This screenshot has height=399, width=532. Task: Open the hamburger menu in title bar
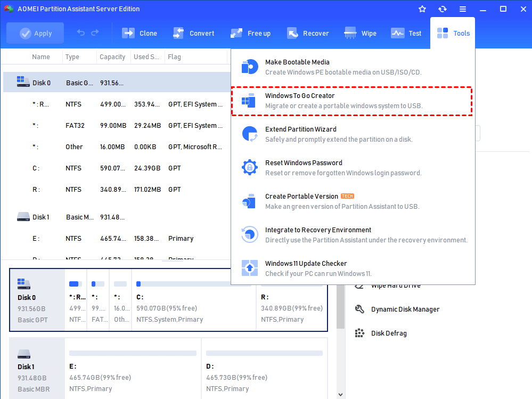point(463,9)
